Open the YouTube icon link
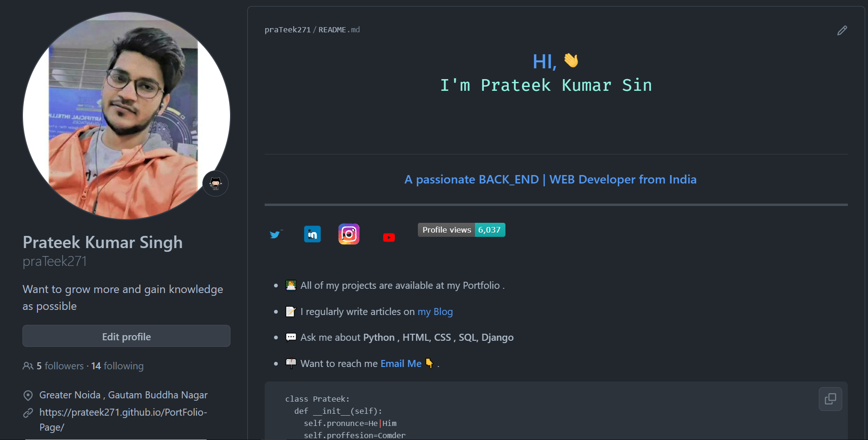868x440 pixels. (x=389, y=237)
